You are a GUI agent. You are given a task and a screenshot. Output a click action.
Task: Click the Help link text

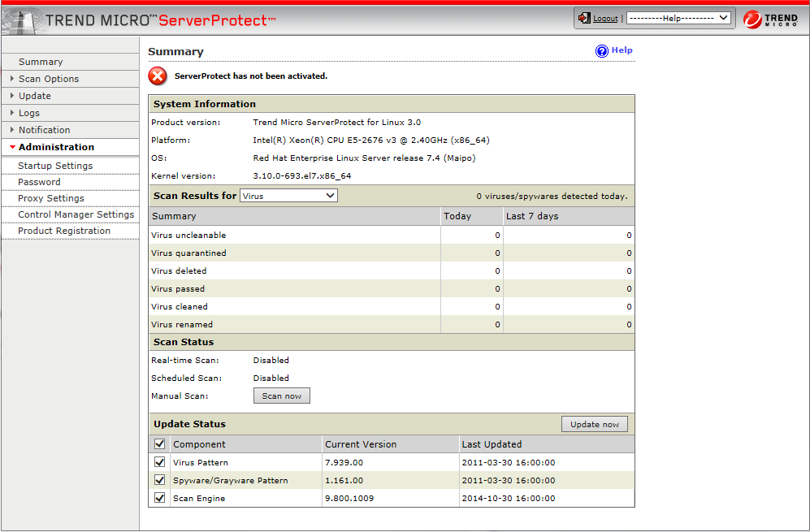point(622,50)
